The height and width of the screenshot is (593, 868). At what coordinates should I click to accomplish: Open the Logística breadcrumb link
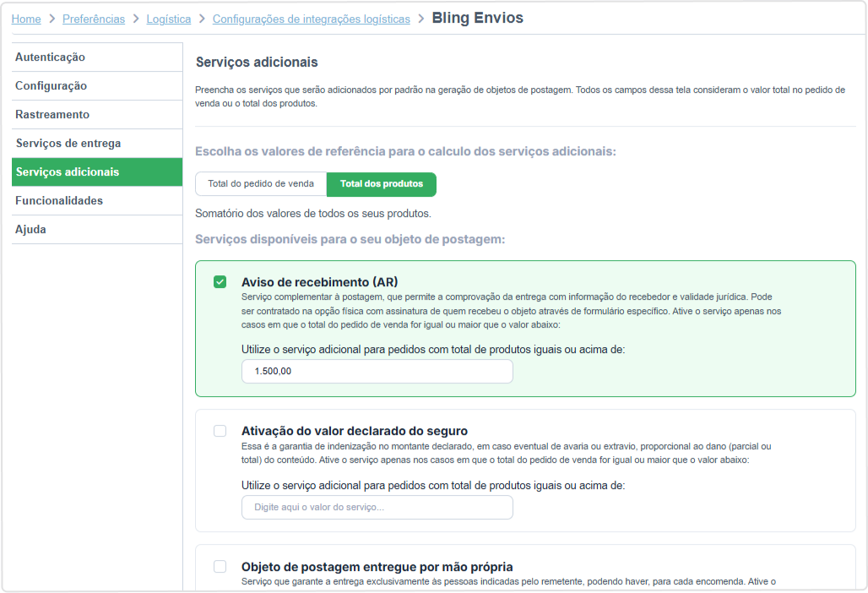pos(168,19)
